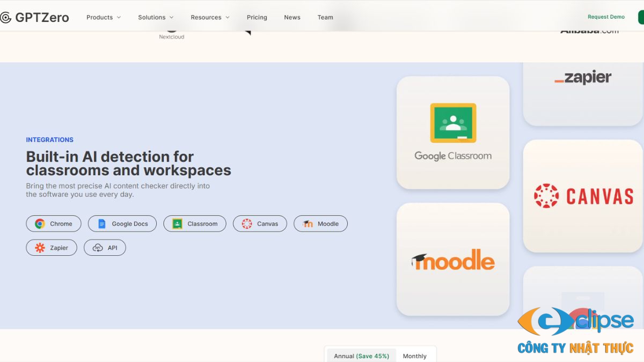The width and height of the screenshot is (644, 362).
Task: Open the Google Classroom card
Action: coord(453,132)
